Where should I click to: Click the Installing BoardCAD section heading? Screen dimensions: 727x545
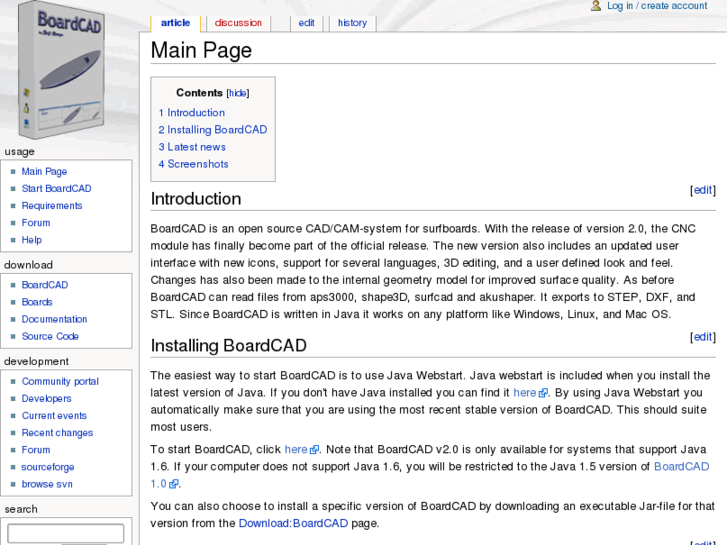[229, 346]
